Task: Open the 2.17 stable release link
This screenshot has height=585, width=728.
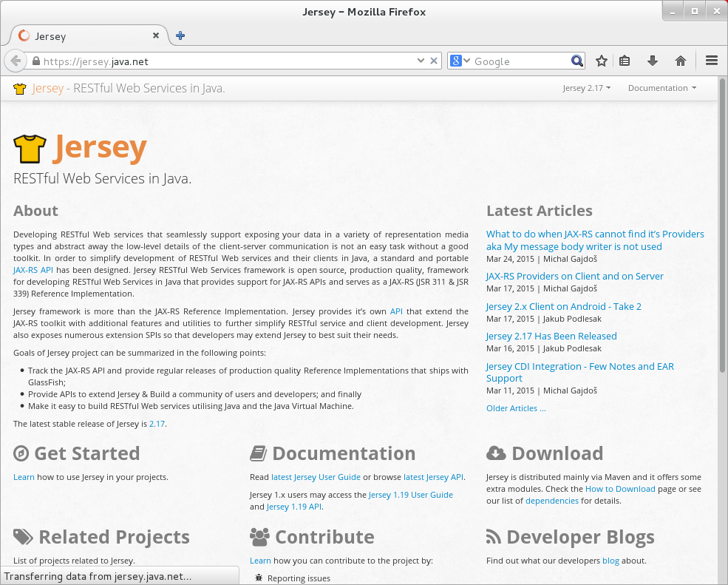Action: coord(157,424)
